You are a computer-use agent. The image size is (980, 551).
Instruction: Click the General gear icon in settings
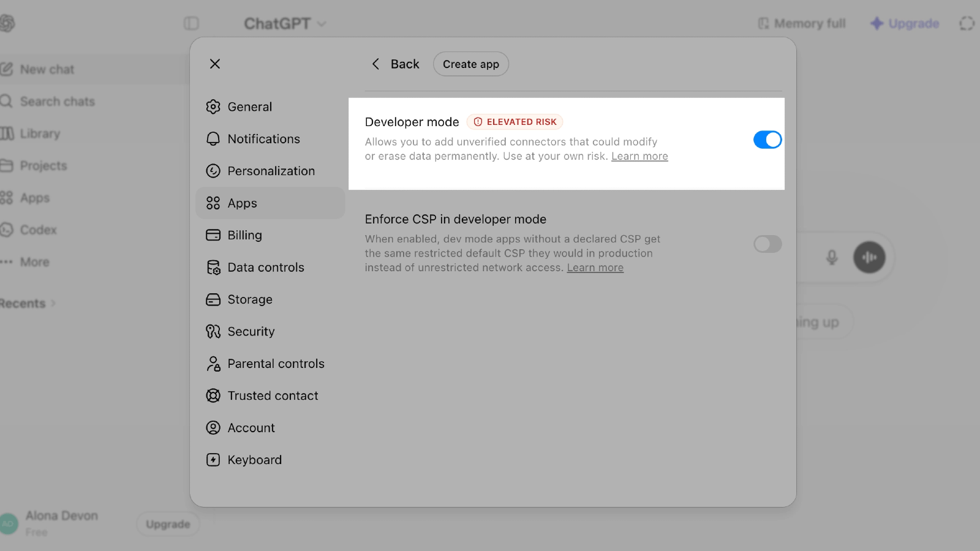pos(213,107)
